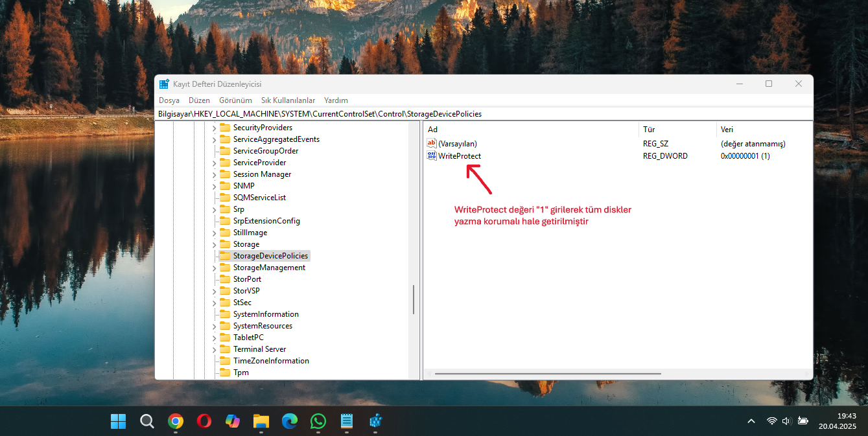The image size is (868, 436).
Task: Sort values by the Ad column header
Action: click(x=531, y=130)
